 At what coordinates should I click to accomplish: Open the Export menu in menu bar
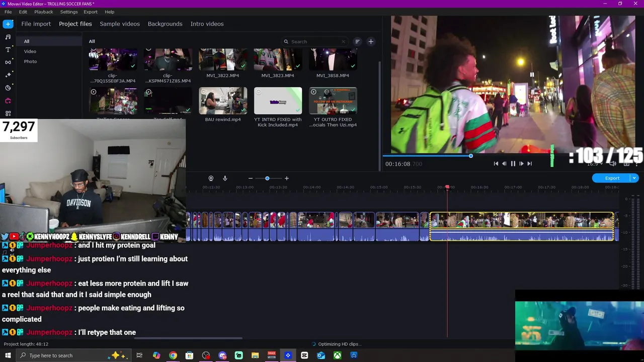click(91, 12)
